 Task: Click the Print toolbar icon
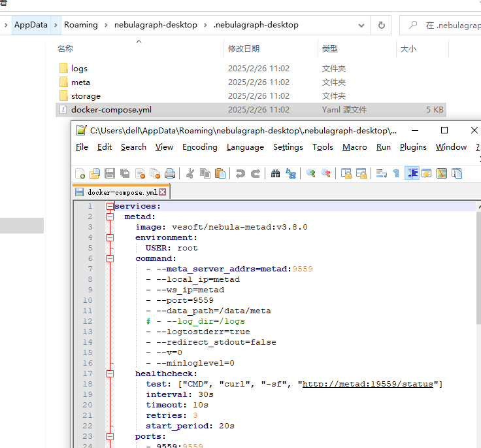tap(170, 173)
